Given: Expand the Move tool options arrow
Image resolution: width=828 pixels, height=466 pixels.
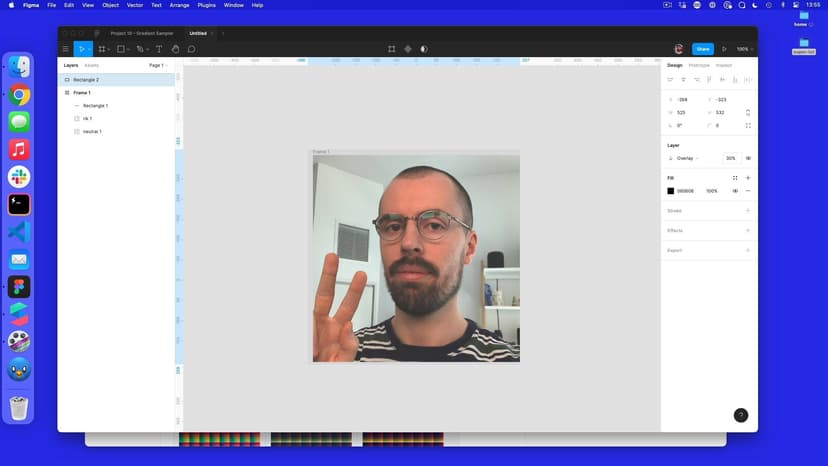Looking at the screenshot, I should (x=89, y=49).
